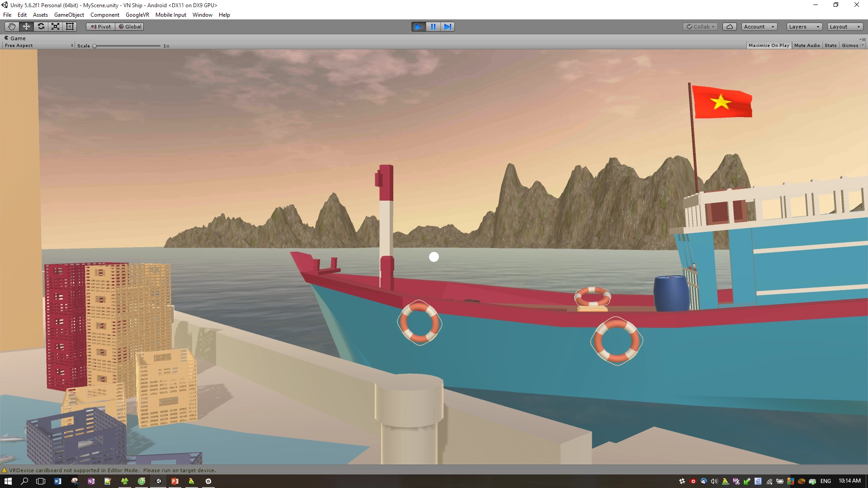868x488 pixels.
Task: Show the Stats overlay
Action: click(830, 46)
